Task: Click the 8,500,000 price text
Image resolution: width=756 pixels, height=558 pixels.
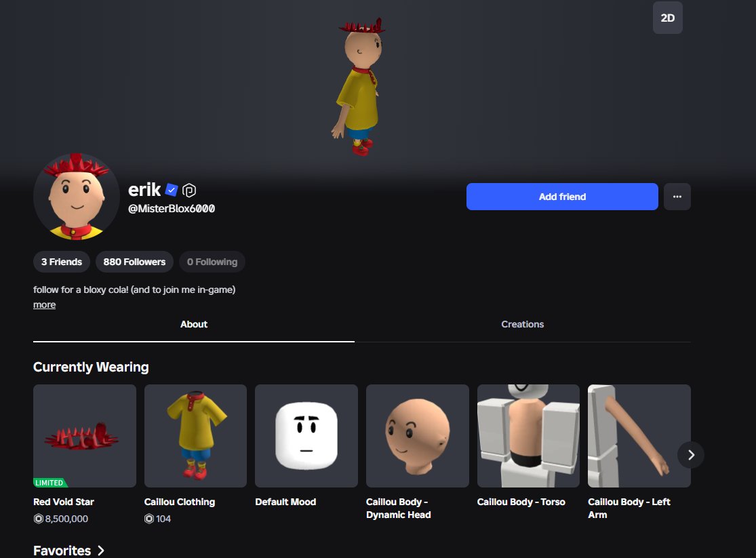Action: [x=66, y=519]
